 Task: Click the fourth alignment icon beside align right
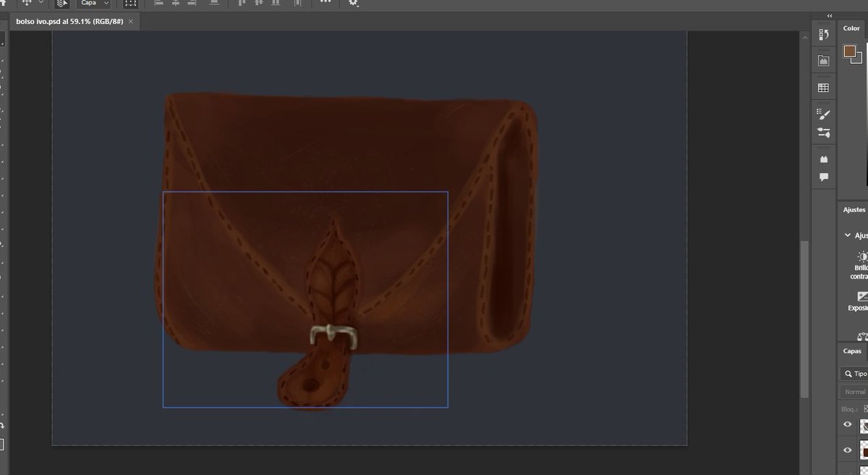213,3
